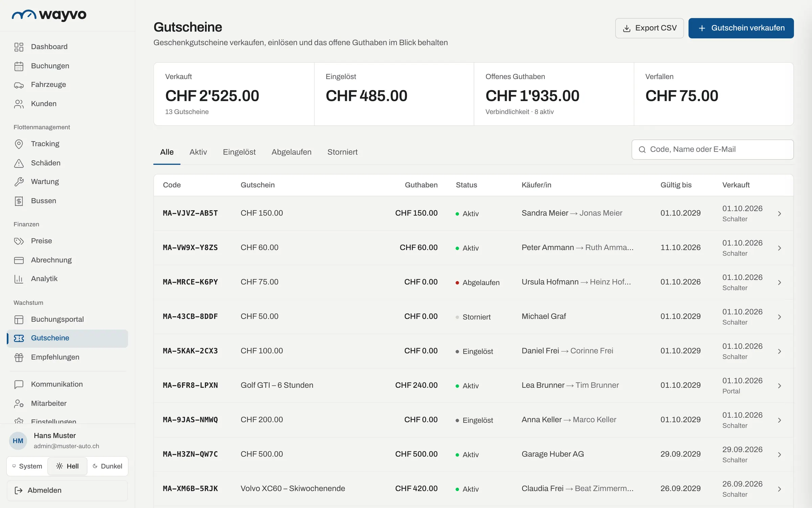
Task: Select the Alle tab
Action: [167, 152]
